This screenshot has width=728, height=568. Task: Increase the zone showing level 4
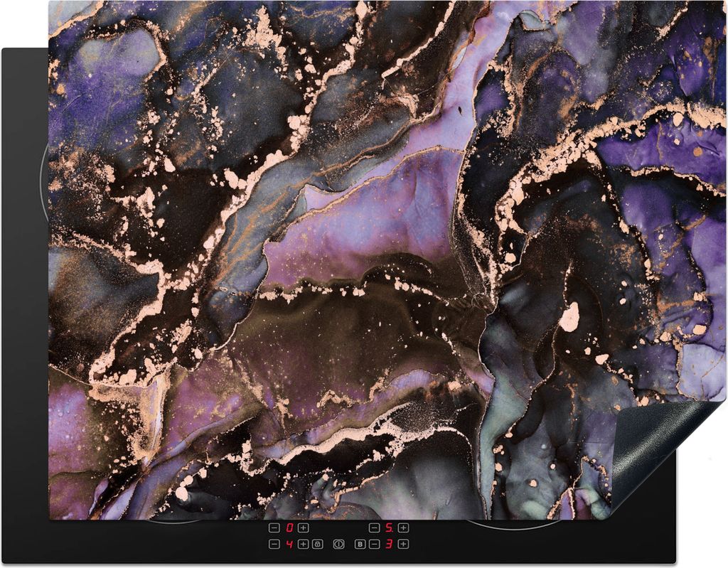[x=303, y=544]
